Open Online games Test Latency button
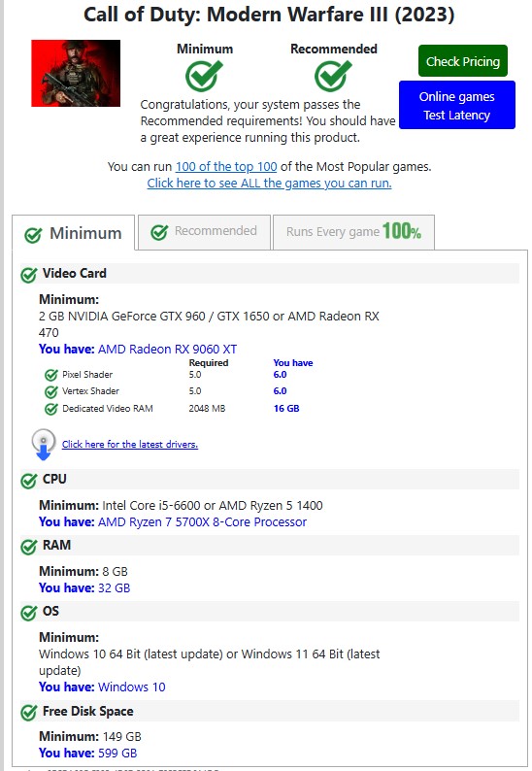 coord(457,105)
